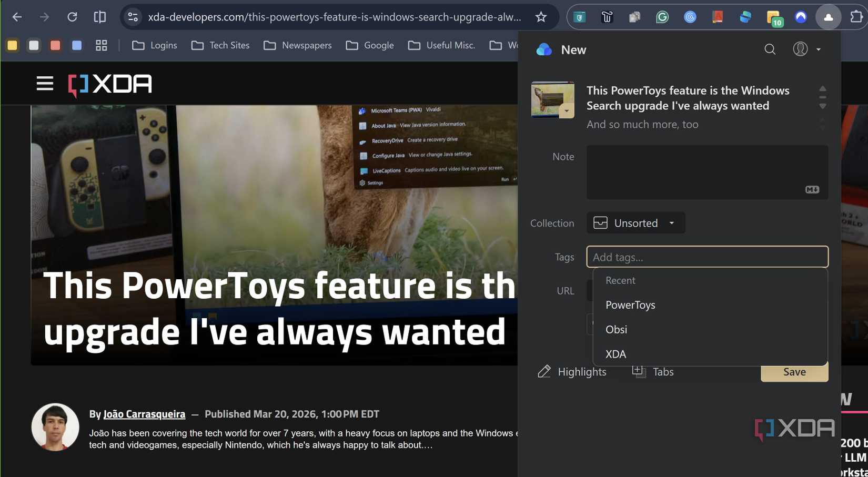Open the browser extensions puzzle piece icon
Viewport: 868px width, 477px height.
coord(857,17)
